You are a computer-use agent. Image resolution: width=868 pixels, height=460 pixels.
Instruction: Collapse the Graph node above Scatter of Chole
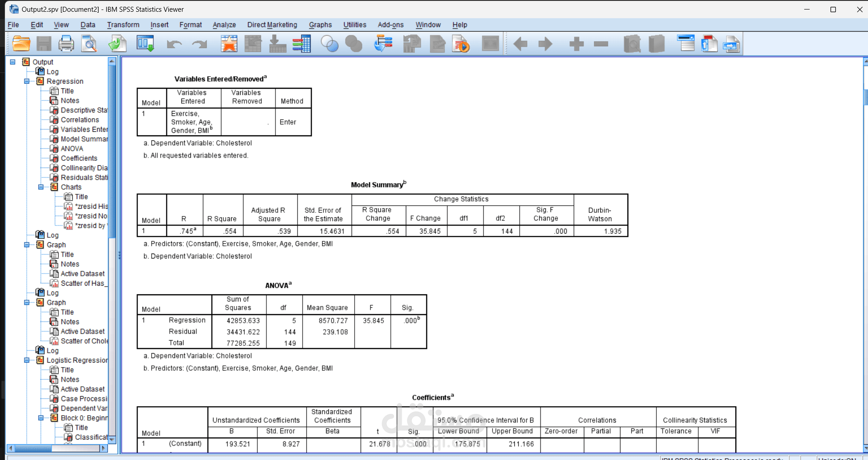(27, 302)
